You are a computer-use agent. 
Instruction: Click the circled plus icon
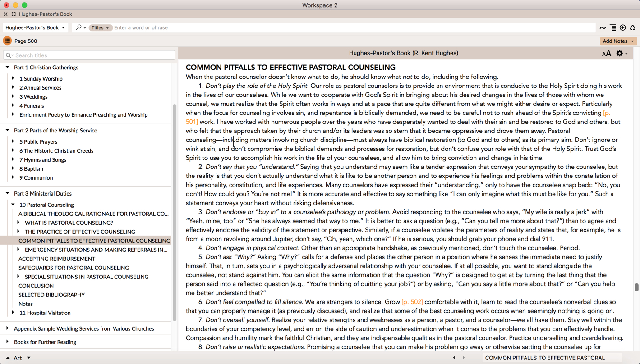pos(623,28)
